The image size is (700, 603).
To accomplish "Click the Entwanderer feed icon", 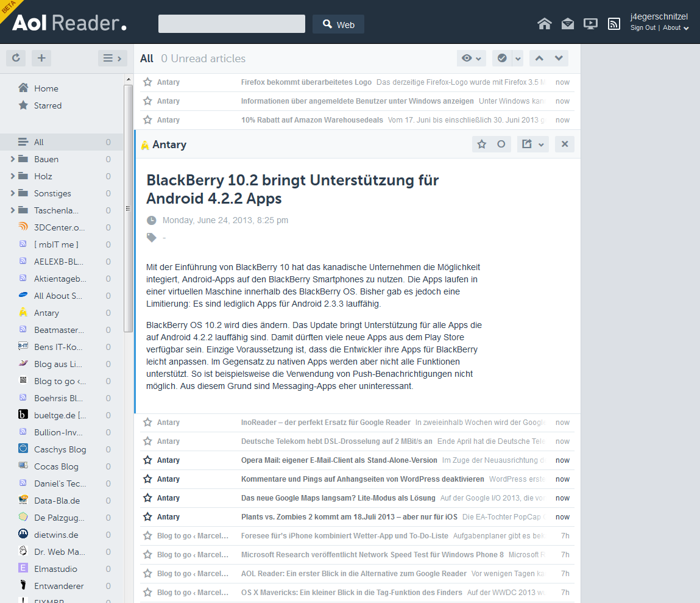I will click(x=23, y=585).
